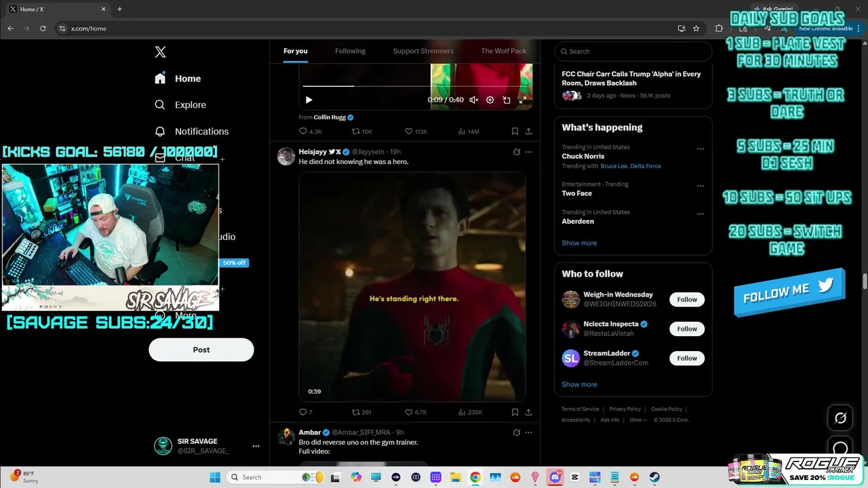Open SIR SAVAGE account menu dots
This screenshot has height=488, width=868.
[x=256, y=446]
